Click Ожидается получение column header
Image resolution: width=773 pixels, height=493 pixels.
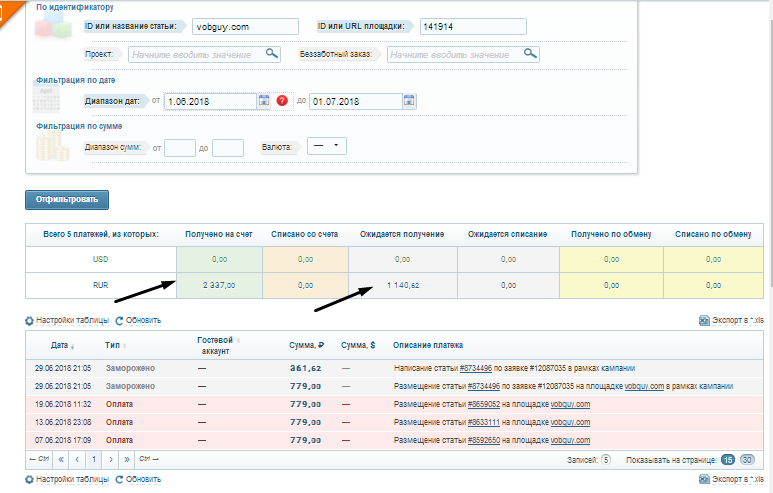click(402, 234)
